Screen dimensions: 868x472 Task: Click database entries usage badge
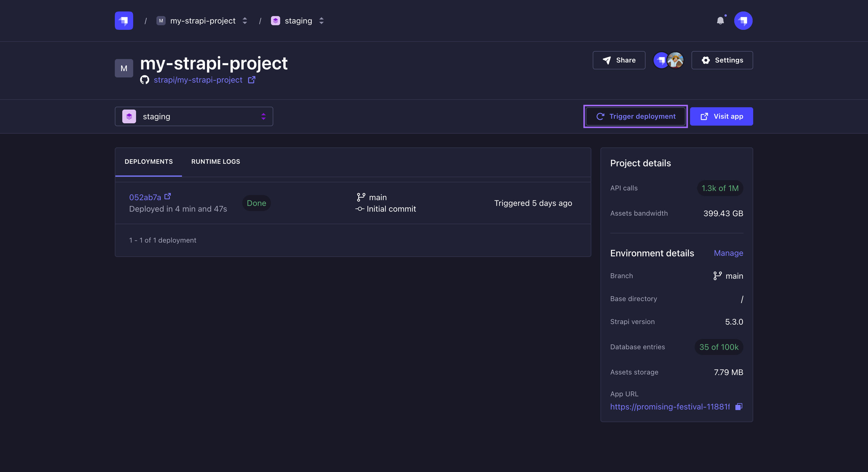click(718, 346)
